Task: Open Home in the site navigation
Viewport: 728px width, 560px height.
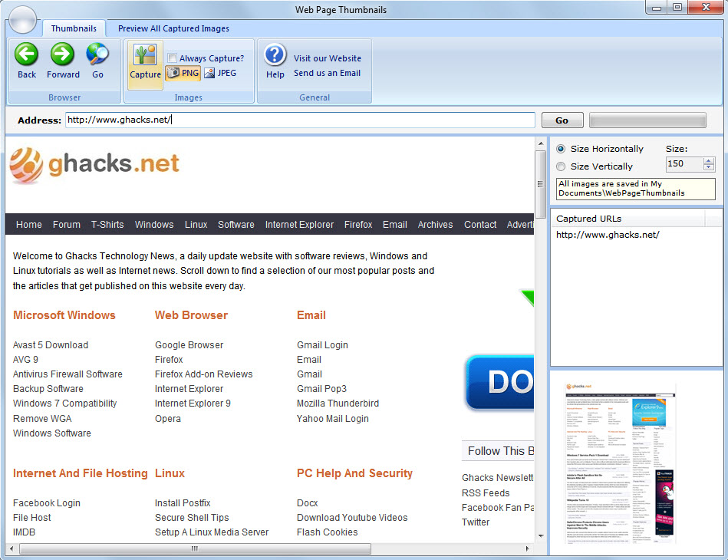Action: [x=29, y=225]
